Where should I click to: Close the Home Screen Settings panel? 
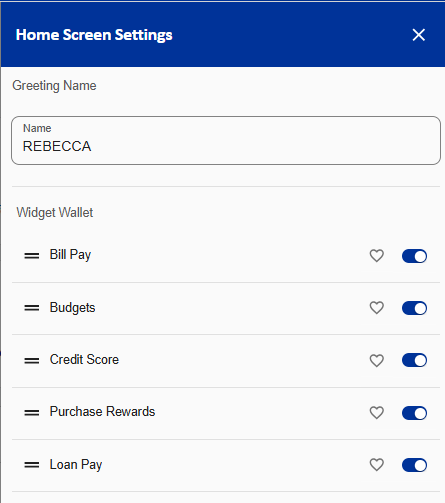click(419, 35)
